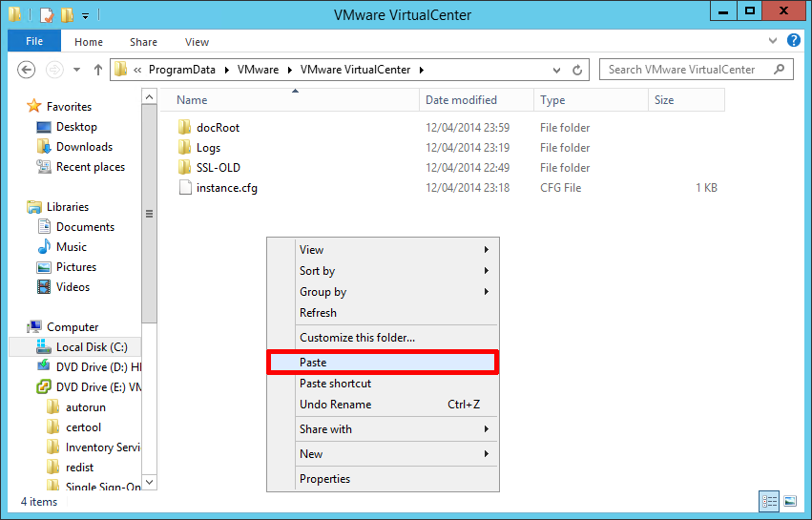This screenshot has height=520, width=812.
Task: Open the New submenu
Action: point(383,454)
